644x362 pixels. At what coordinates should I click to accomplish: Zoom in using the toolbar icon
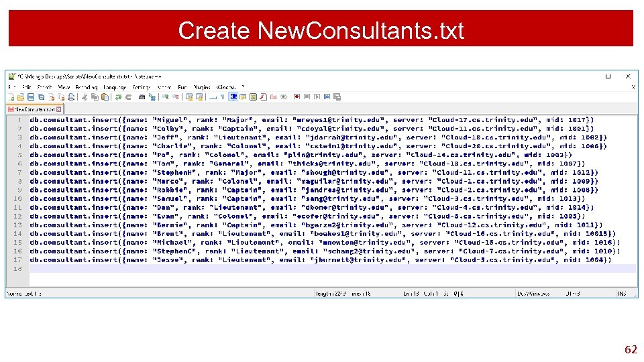coord(166,97)
